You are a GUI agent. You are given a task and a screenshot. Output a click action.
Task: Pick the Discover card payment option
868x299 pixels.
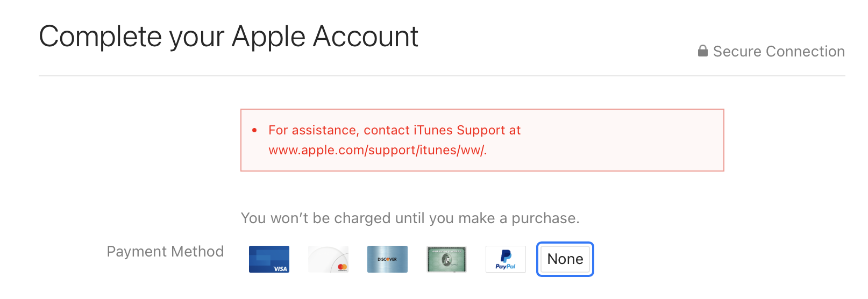(x=387, y=259)
